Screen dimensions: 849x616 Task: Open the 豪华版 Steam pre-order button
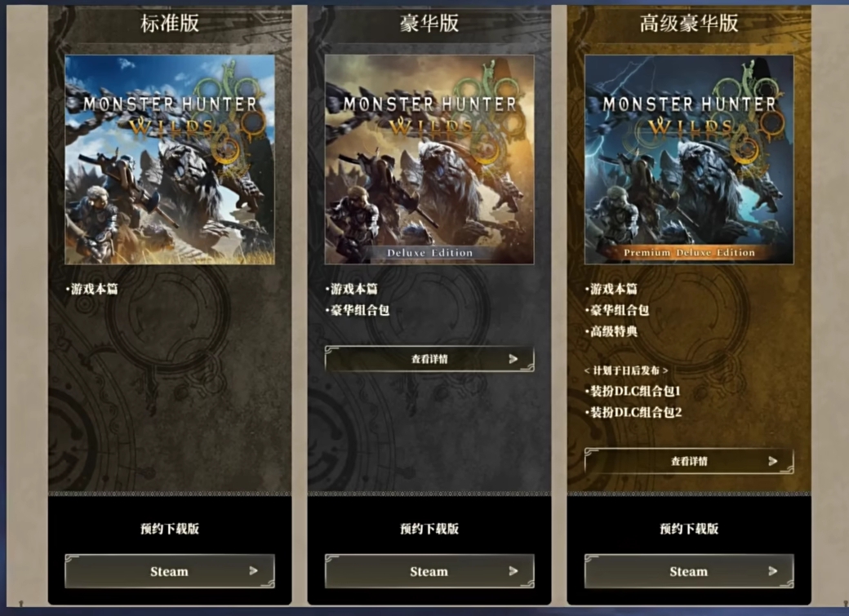point(429,571)
